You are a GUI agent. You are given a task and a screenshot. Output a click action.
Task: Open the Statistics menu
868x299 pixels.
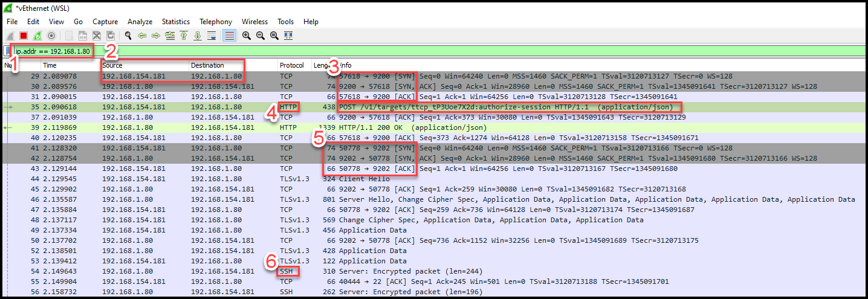tap(176, 22)
